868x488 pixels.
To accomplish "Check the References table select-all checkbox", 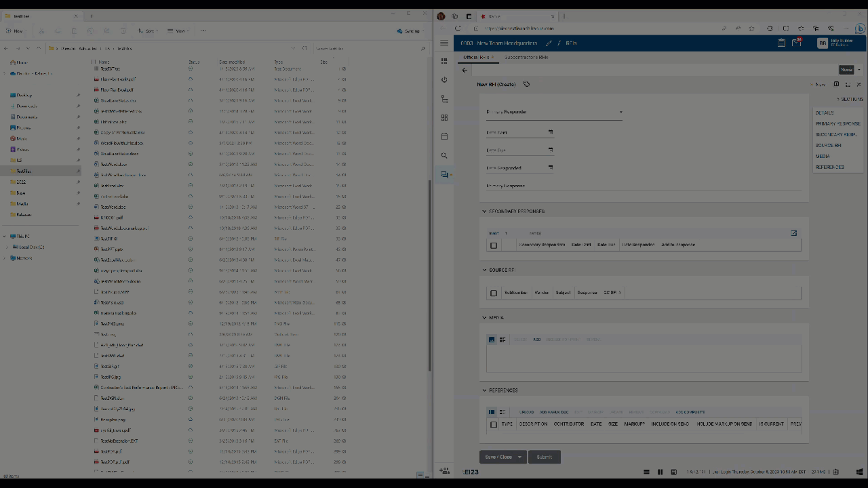I will pos(494,424).
